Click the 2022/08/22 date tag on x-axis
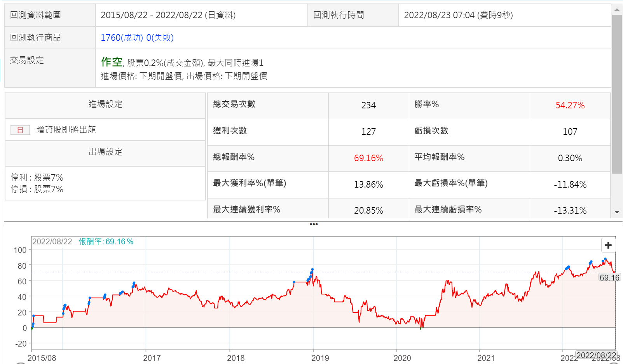 (x=596, y=355)
